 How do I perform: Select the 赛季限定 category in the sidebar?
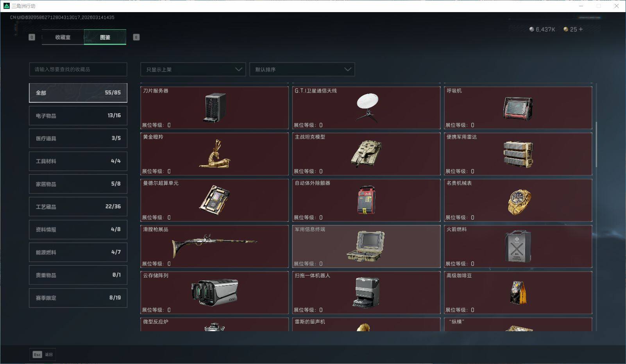pyautogui.click(x=78, y=298)
